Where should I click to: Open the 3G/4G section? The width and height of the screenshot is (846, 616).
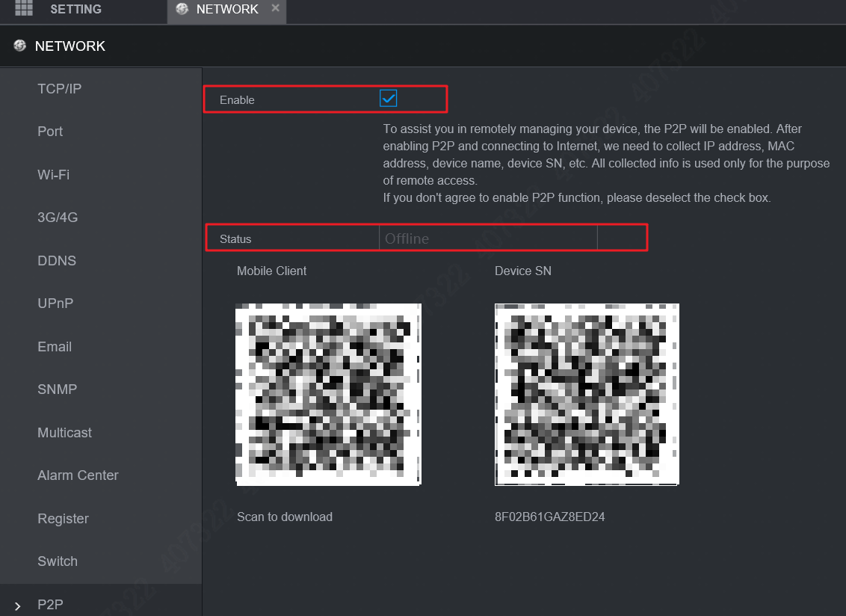(x=58, y=217)
